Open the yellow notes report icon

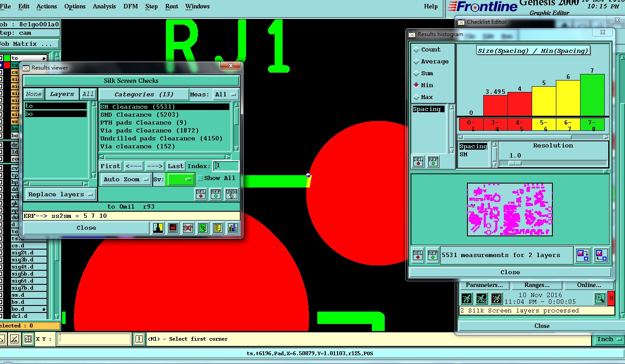coord(217,228)
